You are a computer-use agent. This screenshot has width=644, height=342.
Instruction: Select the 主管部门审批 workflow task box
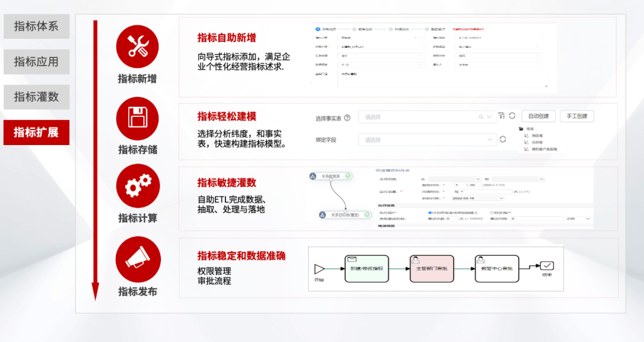[432, 269]
